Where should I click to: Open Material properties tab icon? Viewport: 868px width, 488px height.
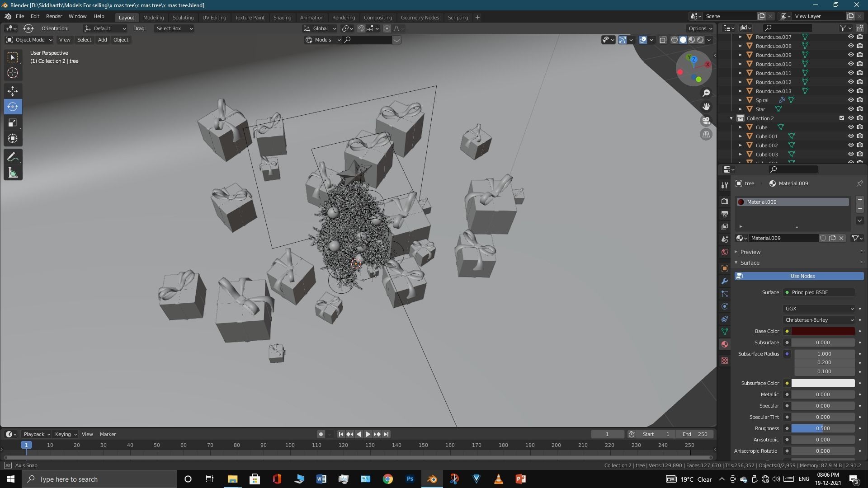725,344
